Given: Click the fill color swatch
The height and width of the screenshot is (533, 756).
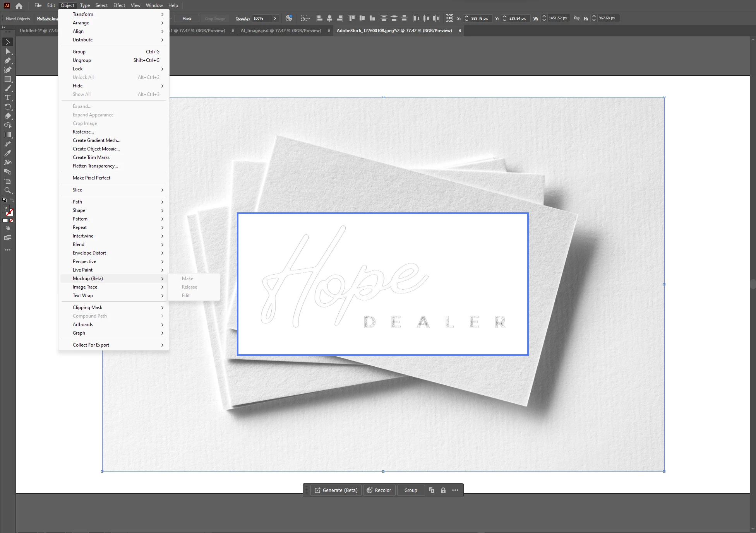Looking at the screenshot, I should [x=6, y=209].
